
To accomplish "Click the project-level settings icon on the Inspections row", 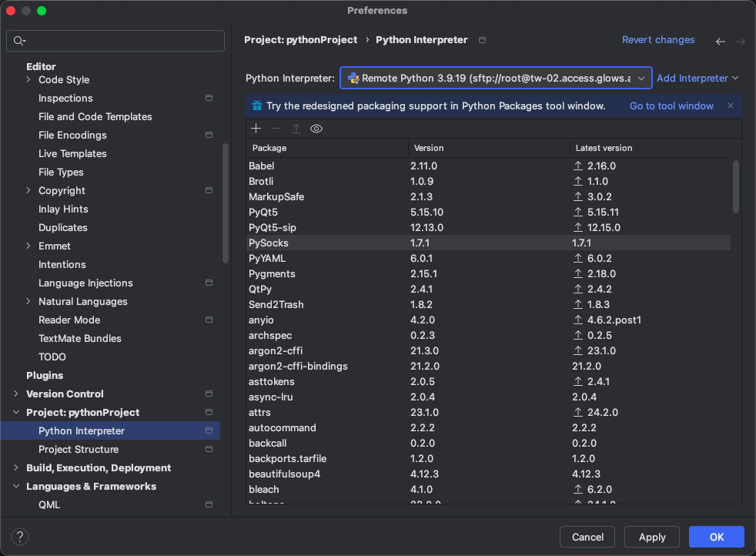I will click(x=209, y=98).
